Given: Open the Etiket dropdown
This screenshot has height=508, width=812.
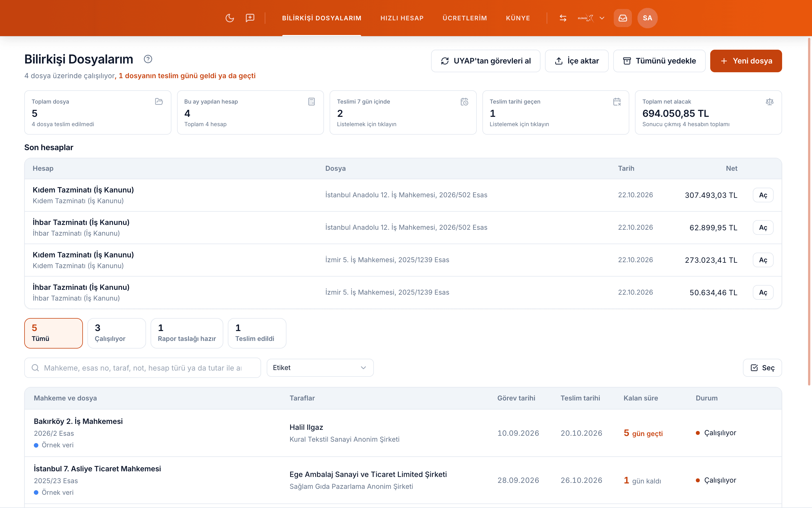Looking at the screenshot, I should point(320,367).
